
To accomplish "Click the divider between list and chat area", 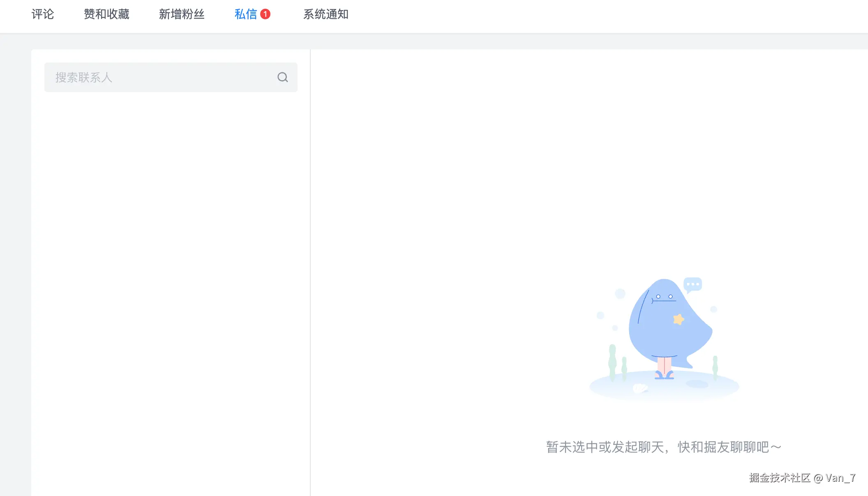I will [310, 267].
